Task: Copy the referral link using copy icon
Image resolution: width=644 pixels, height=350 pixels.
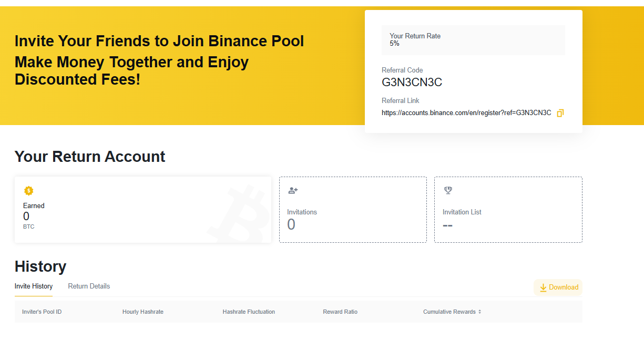Action: [x=560, y=113]
